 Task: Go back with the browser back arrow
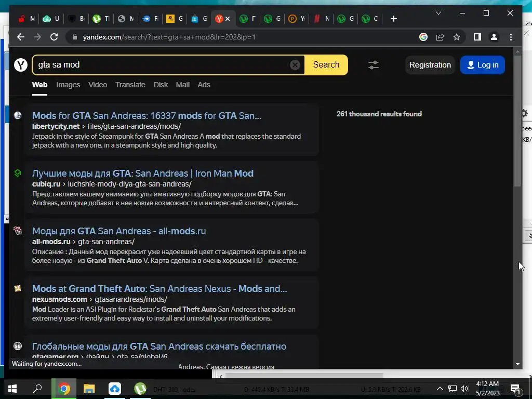point(21,37)
